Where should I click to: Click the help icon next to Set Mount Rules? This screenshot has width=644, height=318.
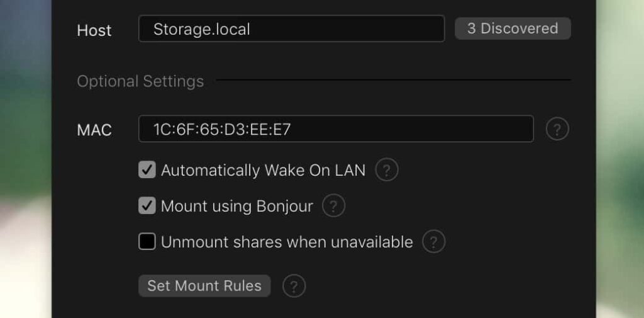(x=294, y=286)
